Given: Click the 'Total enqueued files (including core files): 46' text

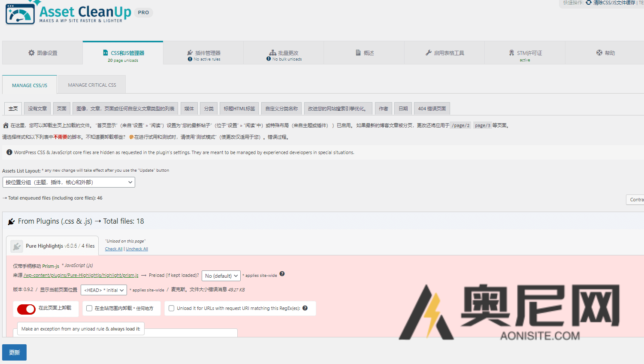Looking at the screenshot, I should (55, 198).
